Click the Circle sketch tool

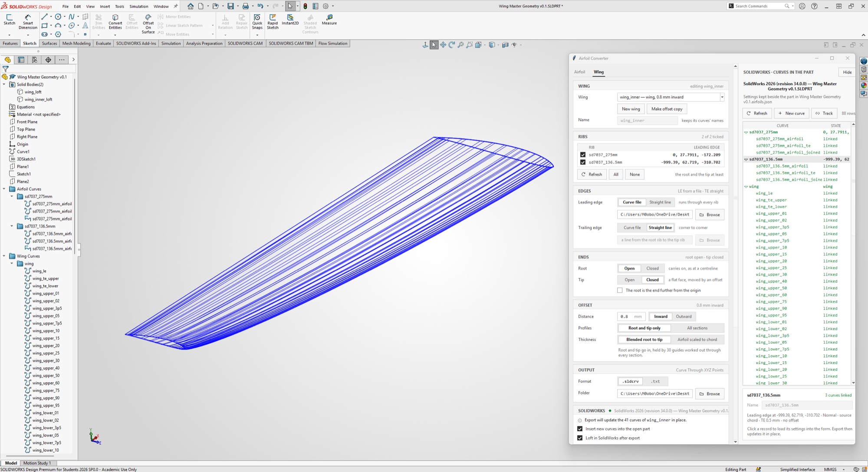coord(58,17)
